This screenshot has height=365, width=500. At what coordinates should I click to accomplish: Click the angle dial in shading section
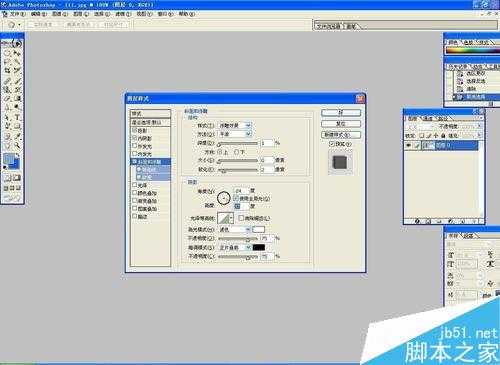click(224, 198)
